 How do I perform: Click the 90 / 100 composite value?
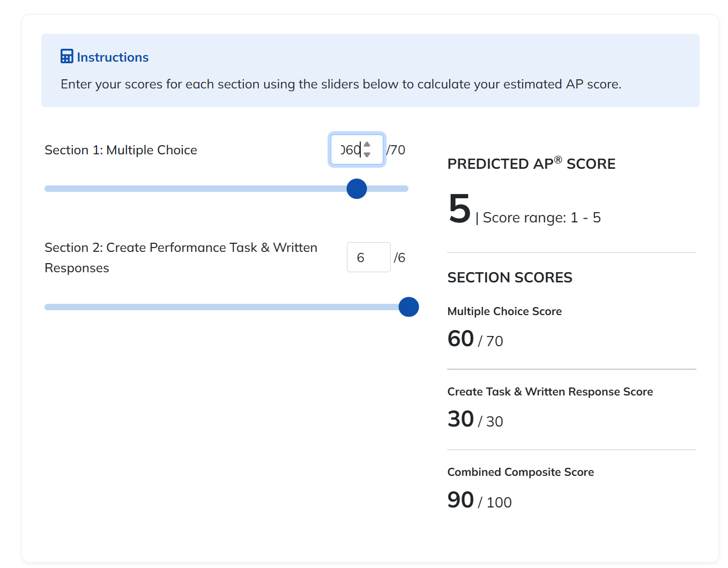[479, 500]
